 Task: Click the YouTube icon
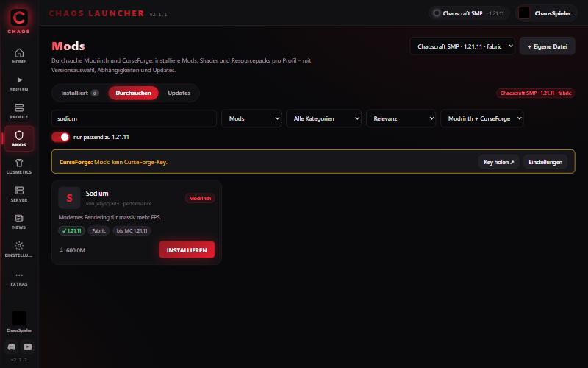pos(27,347)
